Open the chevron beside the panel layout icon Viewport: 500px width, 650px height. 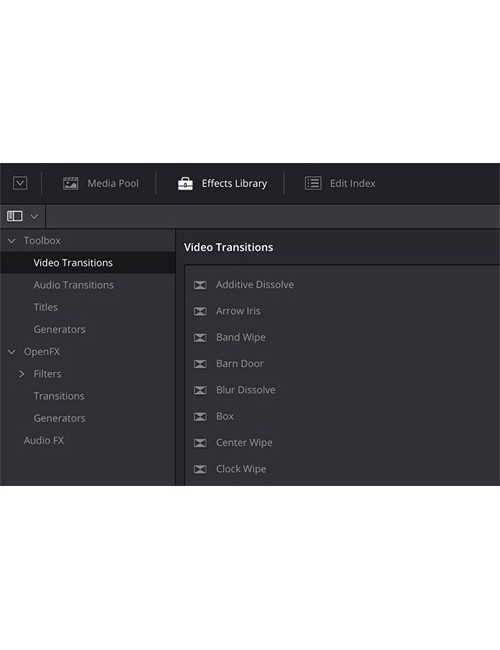(x=34, y=216)
